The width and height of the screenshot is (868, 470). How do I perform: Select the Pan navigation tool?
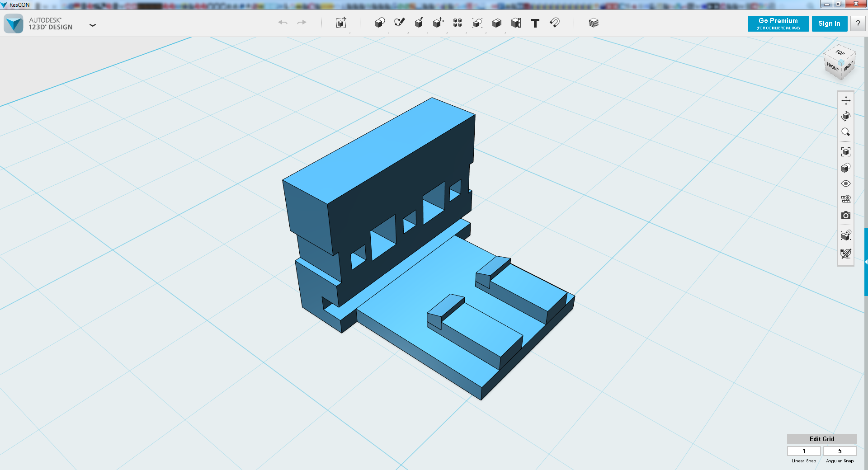846,100
